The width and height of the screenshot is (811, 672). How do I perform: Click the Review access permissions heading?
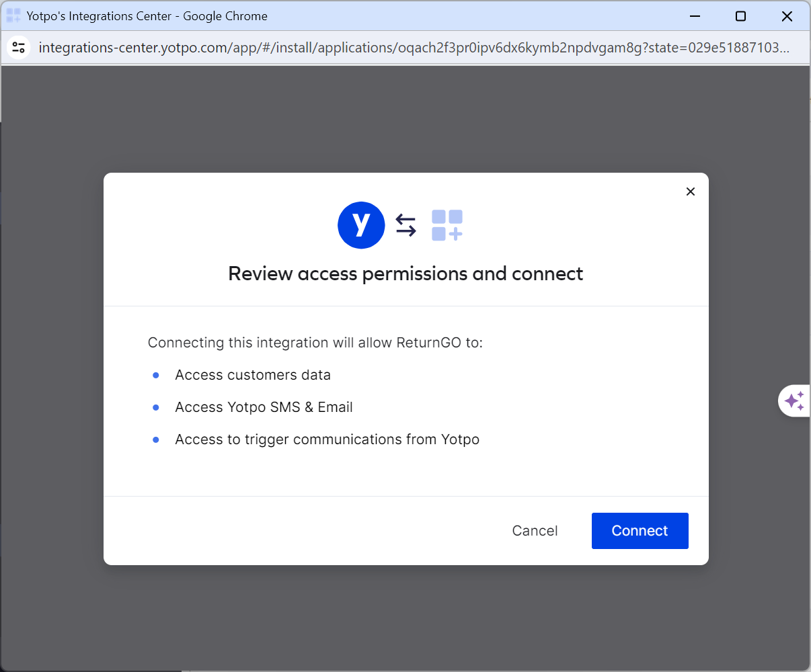405,274
